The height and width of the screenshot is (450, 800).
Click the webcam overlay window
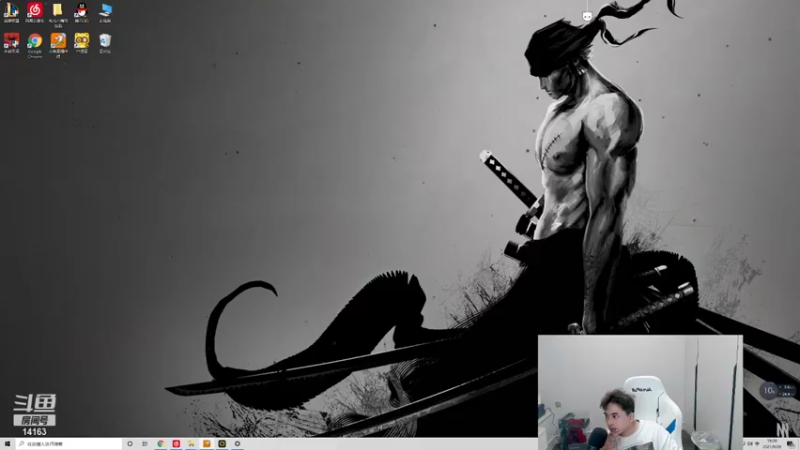(640, 392)
